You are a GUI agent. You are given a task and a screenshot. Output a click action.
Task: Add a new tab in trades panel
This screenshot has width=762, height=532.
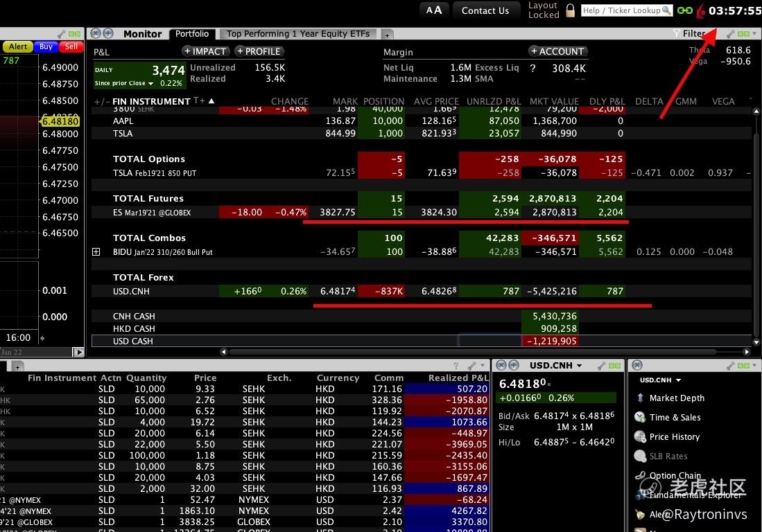[17, 366]
